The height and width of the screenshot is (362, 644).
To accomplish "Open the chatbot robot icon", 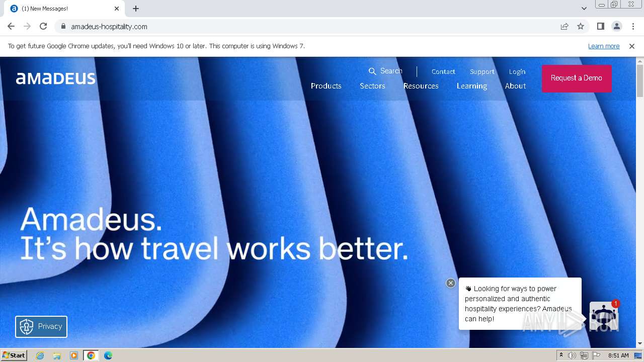I will (603, 316).
